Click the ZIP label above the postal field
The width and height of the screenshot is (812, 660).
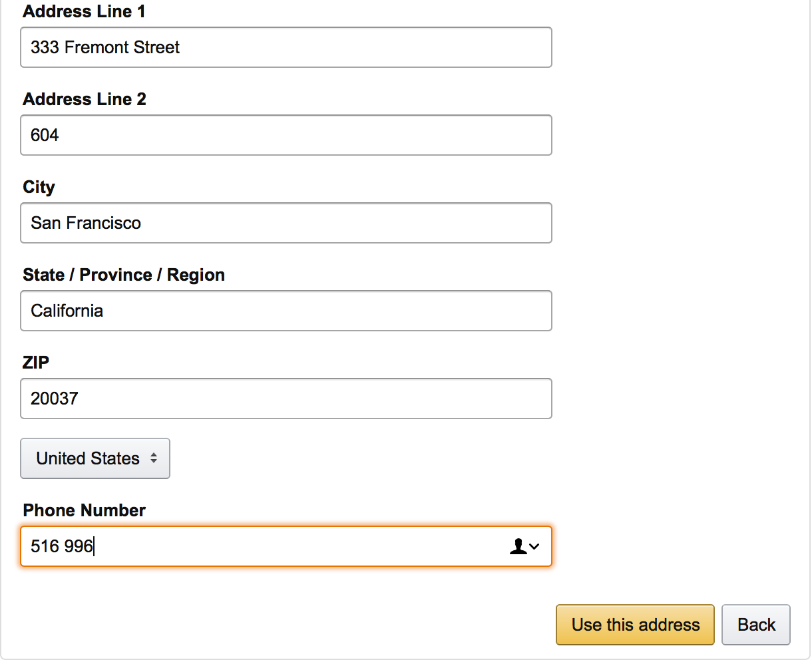pyautogui.click(x=36, y=363)
